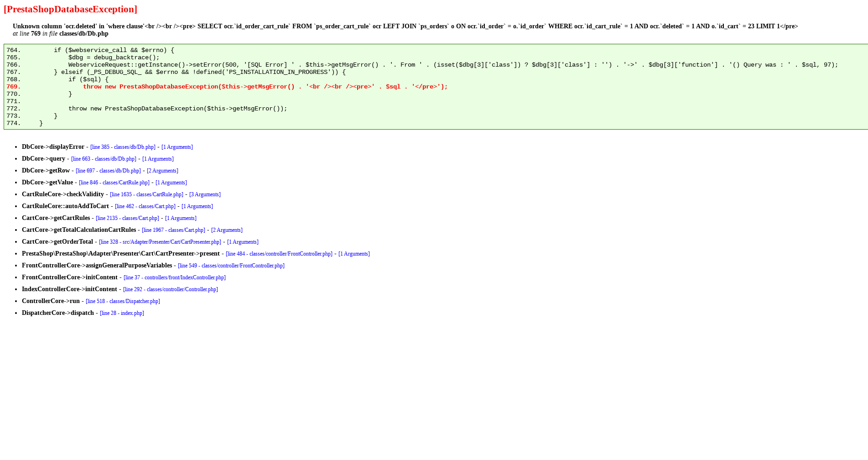Viewport: 868px width, 460px height.
Task: Click the 2 Arguments link for getRow
Action: tap(162, 171)
